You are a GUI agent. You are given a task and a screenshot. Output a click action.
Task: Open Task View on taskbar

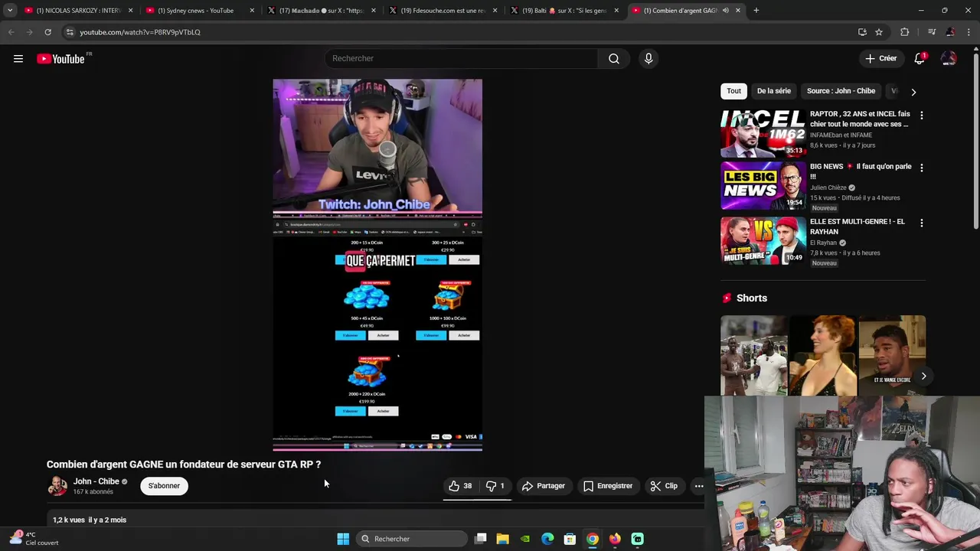[x=480, y=539]
